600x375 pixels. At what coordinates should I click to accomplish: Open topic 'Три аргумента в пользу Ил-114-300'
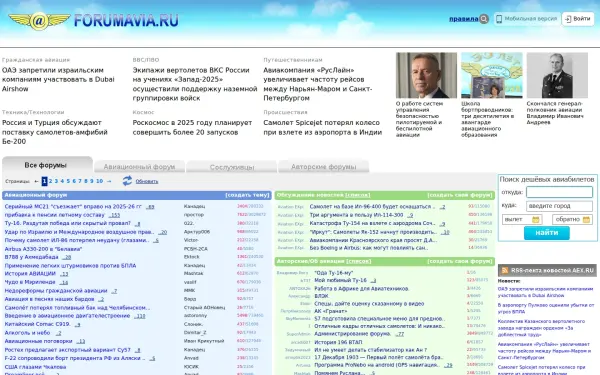[x=356, y=215]
